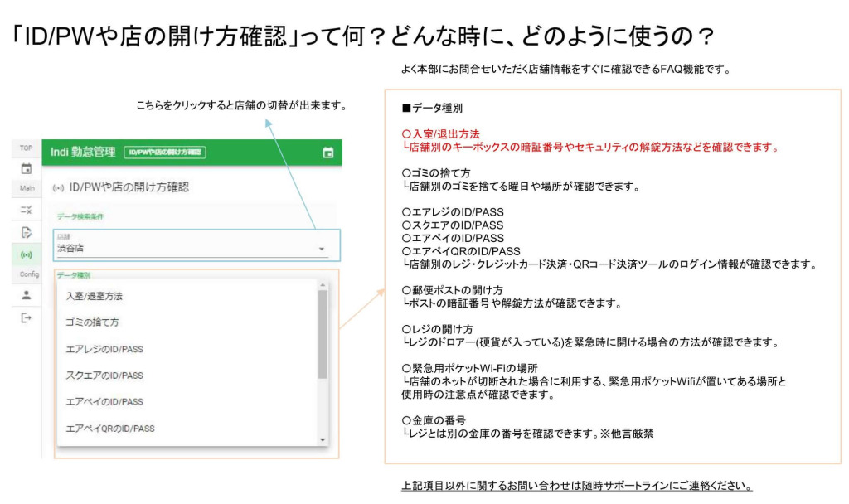Click the calendar icon in green header
Image resolution: width=849 pixels, height=504 pixels.
point(327,153)
